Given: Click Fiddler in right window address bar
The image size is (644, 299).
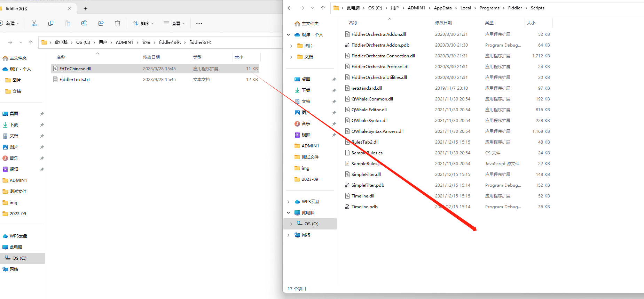Looking at the screenshot, I should [515, 8].
